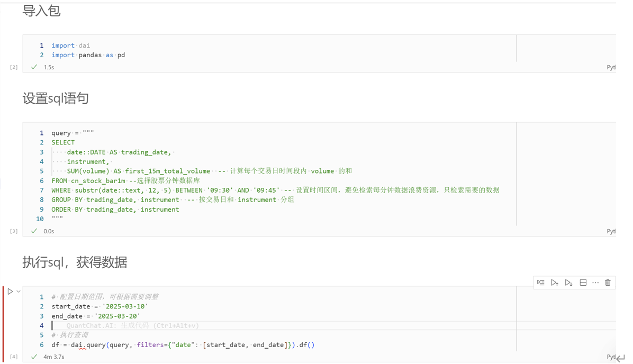Click execution count [3] label
633x364 pixels.
(14, 231)
